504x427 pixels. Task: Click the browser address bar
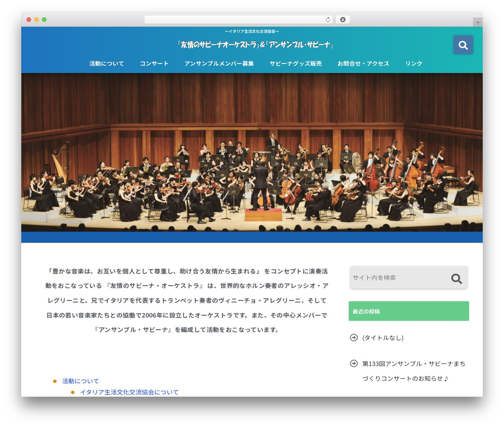click(x=238, y=20)
